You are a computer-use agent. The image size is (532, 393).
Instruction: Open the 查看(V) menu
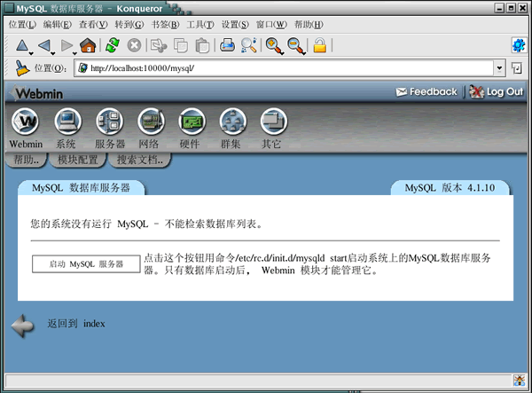(93, 25)
